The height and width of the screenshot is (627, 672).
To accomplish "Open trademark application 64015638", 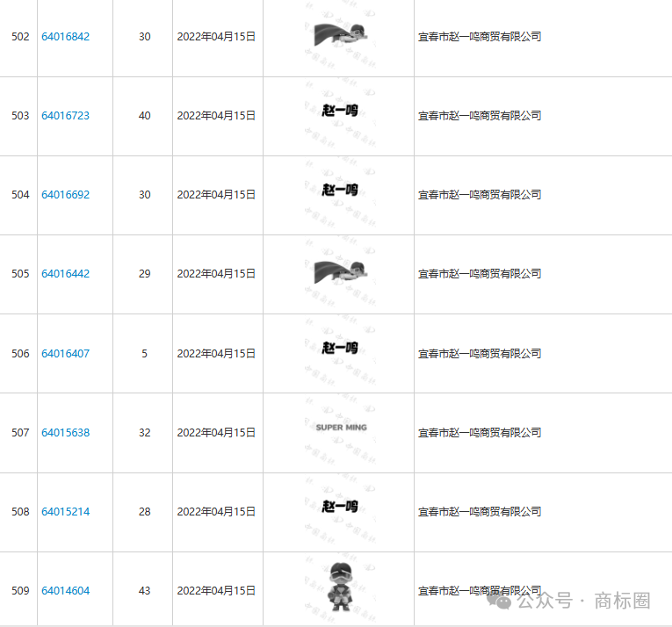I will (65, 432).
